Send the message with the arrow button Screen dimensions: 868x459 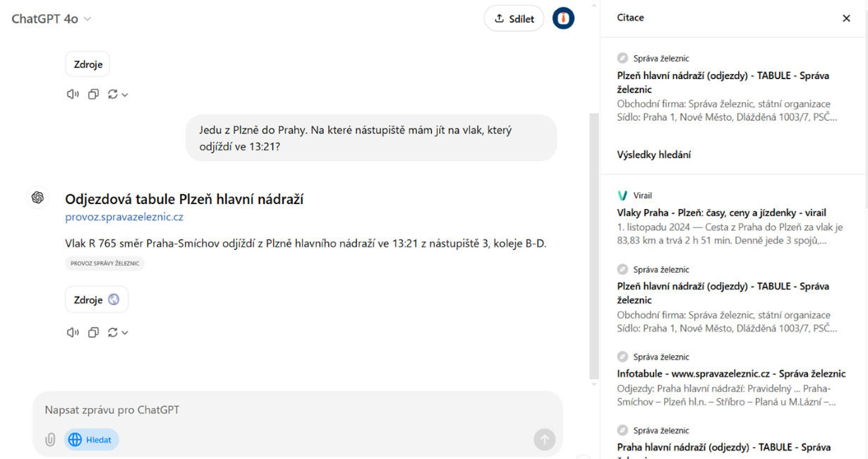click(x=544, y=439)
